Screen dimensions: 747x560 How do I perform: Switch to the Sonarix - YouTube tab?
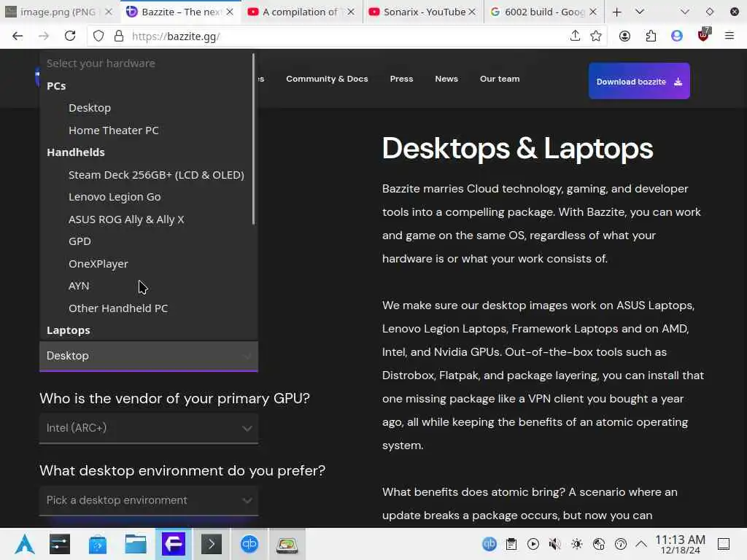[422, 12]
